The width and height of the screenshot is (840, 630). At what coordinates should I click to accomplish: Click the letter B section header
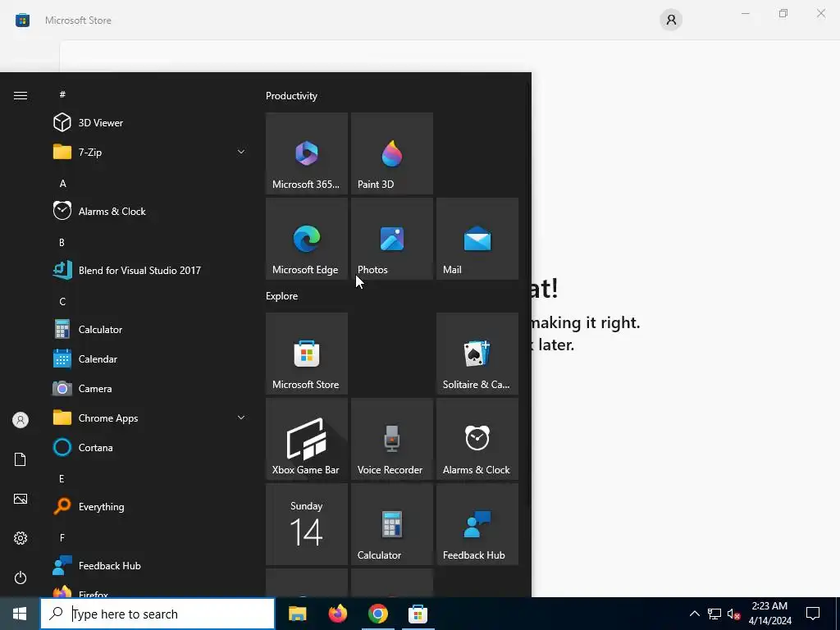pyautogui.click(x=62, y=242)
